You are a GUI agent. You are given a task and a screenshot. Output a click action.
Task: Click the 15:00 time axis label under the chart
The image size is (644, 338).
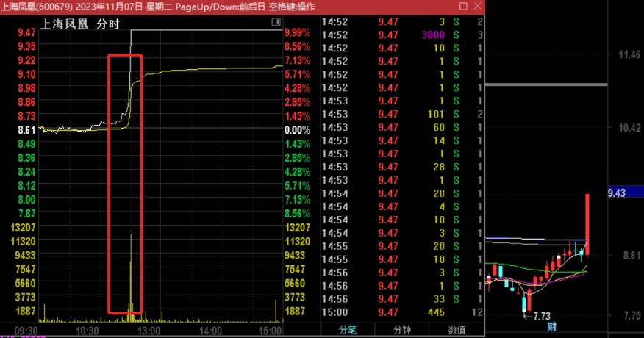click(x=271, y=331)
